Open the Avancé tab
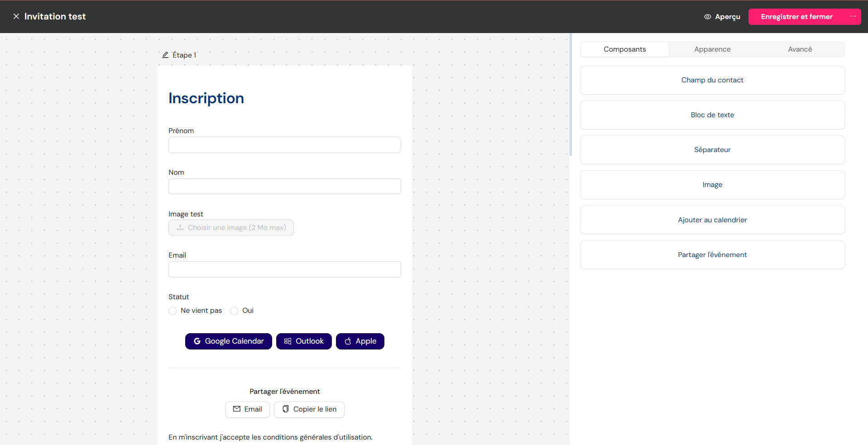This screenshot has width=868, height=445. click(x=800, y=49)
